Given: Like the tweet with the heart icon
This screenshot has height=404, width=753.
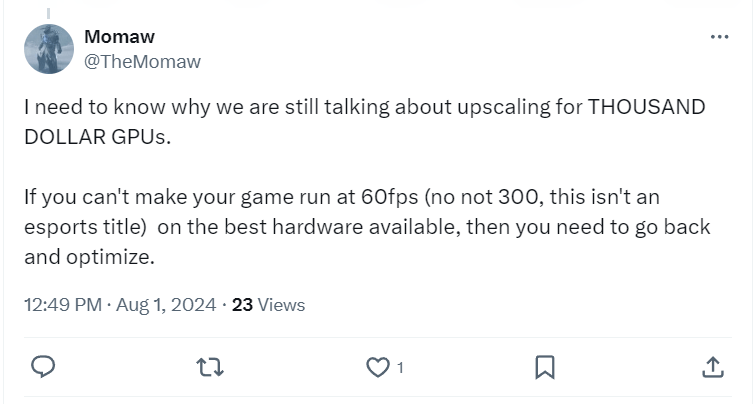Looking at the screenshot, I should point(377,367).
